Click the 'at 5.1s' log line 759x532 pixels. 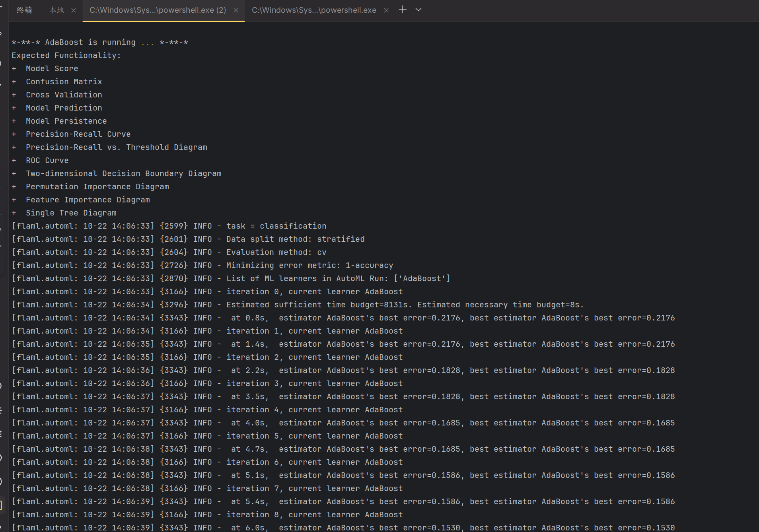pyautogui.click(x=343, y=475)
